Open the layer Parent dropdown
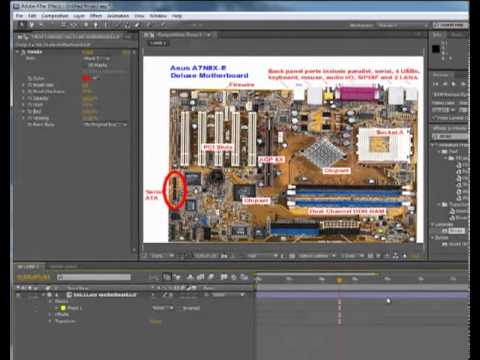 point(229,295)
